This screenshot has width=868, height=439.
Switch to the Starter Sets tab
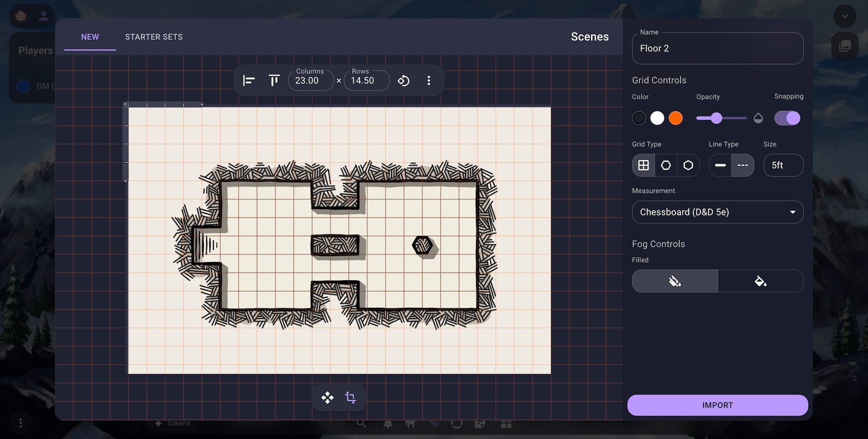[154, 37]
